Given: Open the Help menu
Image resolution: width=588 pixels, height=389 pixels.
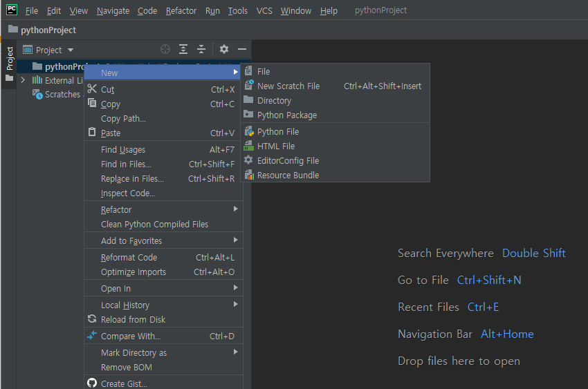Looking at the screenshot, I should [329, 11].
